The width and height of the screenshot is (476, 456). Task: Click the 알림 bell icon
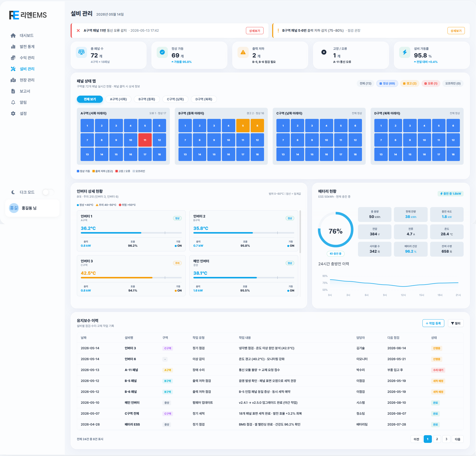coord(13,102)
